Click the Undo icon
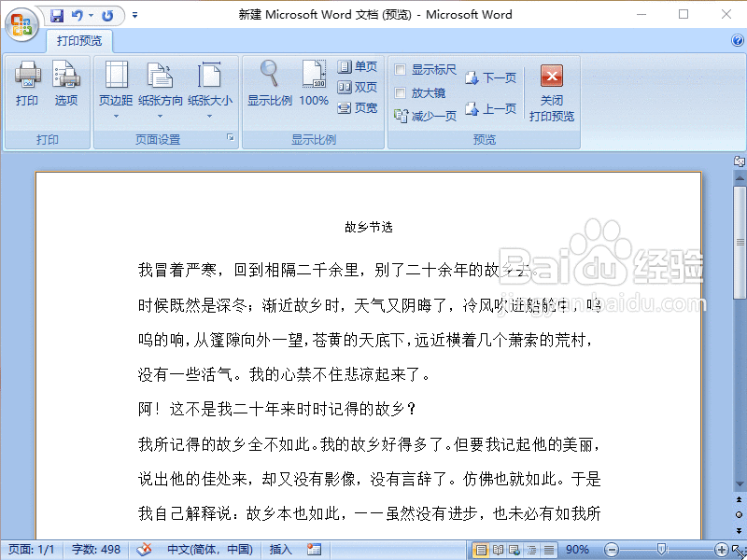 78,15
